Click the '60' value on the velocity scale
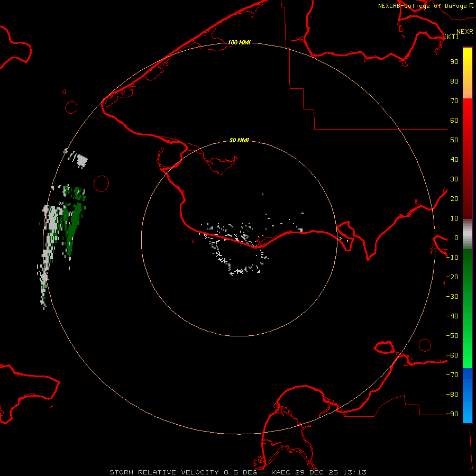 coord(454,121)
